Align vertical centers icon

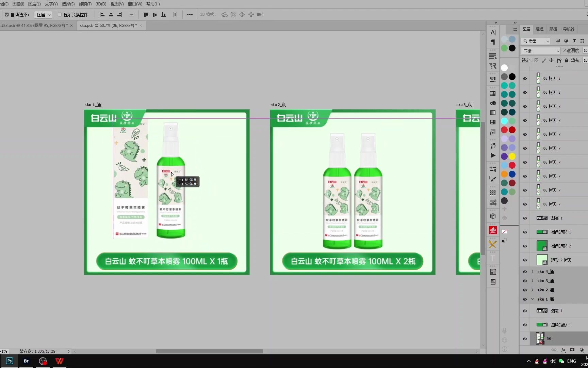[155, 15]
